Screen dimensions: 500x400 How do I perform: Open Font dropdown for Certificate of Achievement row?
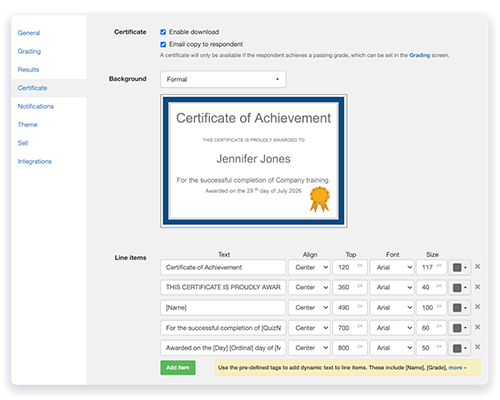click(x=392, y=267)
